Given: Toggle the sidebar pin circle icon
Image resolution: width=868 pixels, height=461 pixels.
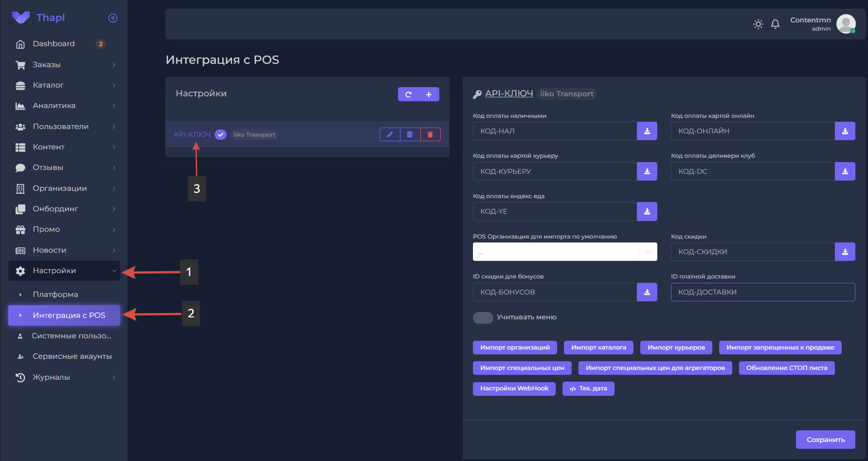Looking at the screenshot, I should 113,18.
